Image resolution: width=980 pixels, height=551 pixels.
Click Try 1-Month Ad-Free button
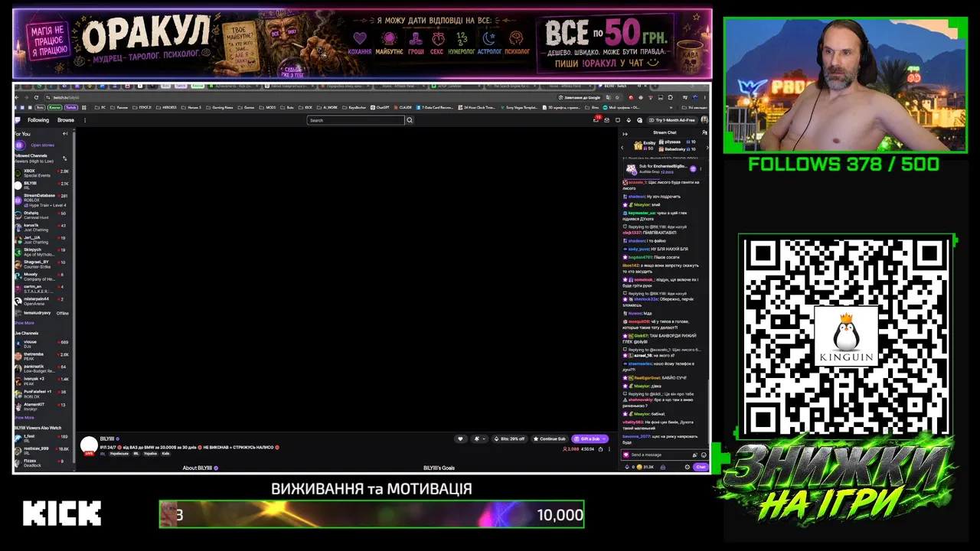coord(672,120)
